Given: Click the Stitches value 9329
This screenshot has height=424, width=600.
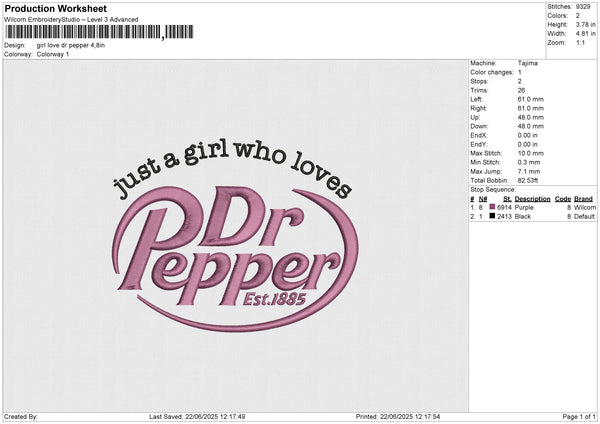Looking at the screenshot, I should point(583,7).
